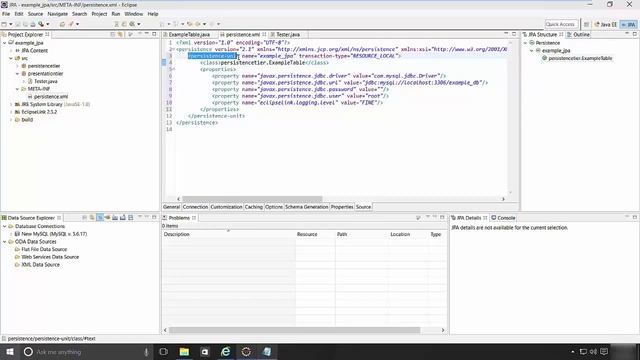Collapse Database Connections in Data Source Explorer

click(4, 226)
